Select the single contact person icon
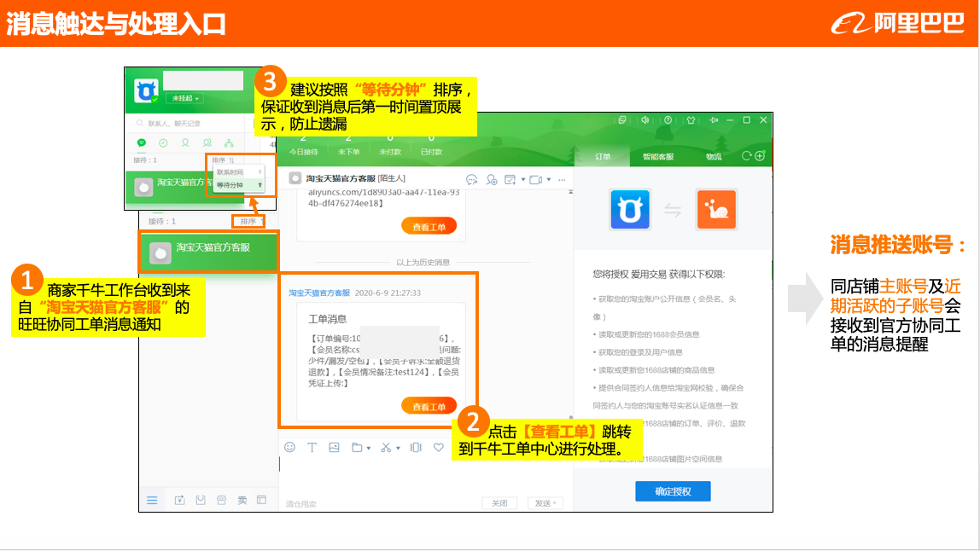 click(x=185, y=143)
